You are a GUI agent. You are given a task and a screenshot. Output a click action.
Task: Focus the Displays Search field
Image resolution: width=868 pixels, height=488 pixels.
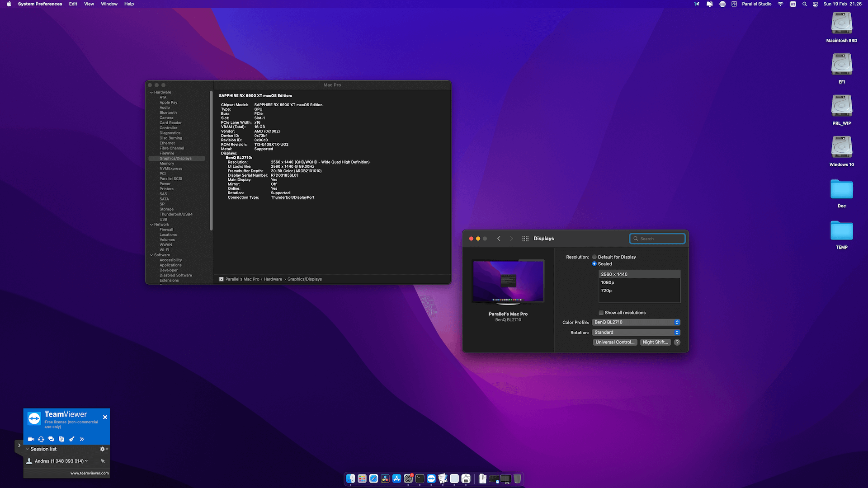point(657,239)
